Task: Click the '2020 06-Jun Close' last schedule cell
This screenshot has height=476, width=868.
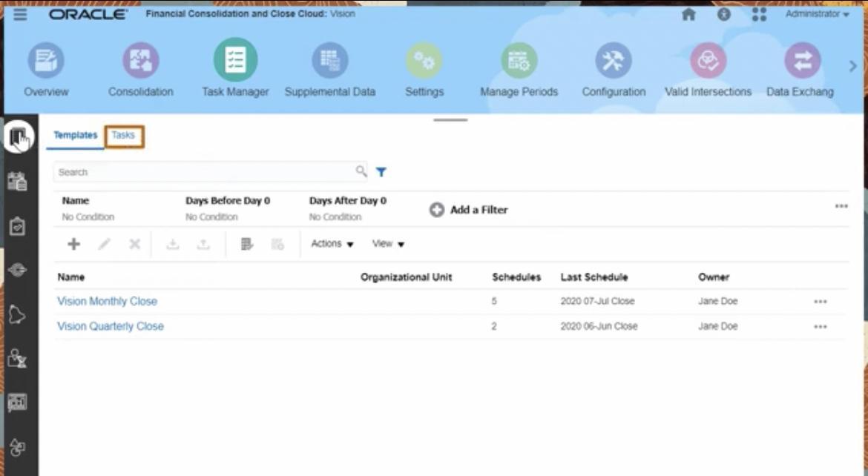Action: (599, 326)
